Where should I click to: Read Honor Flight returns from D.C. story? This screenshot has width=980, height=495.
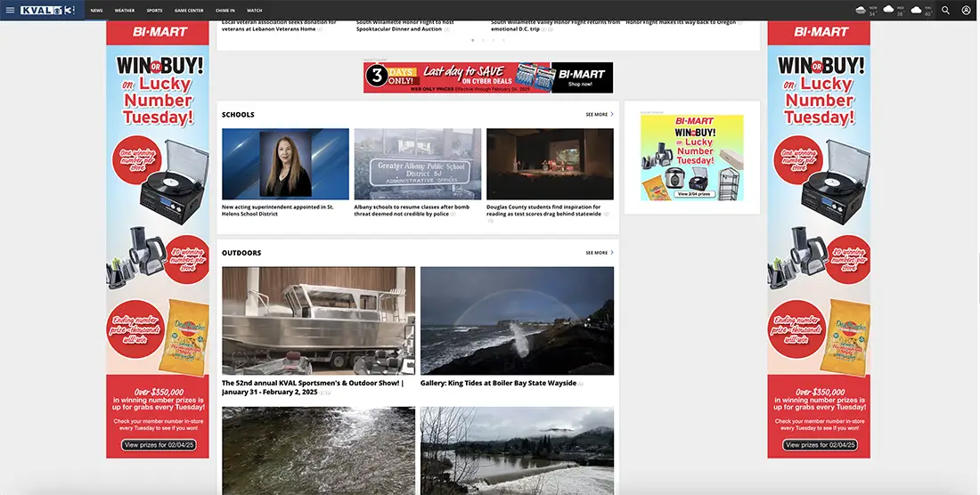[x=555, y=26]
